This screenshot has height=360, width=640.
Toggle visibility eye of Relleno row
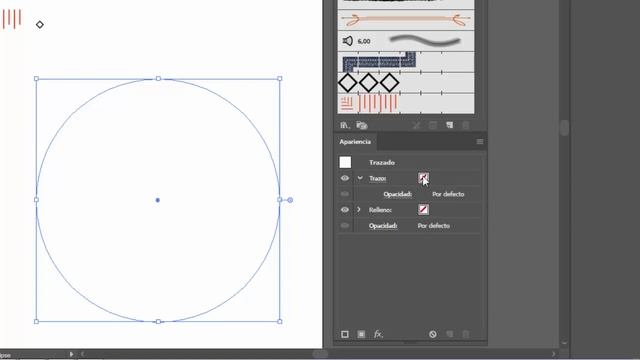(x=345, y=210)
